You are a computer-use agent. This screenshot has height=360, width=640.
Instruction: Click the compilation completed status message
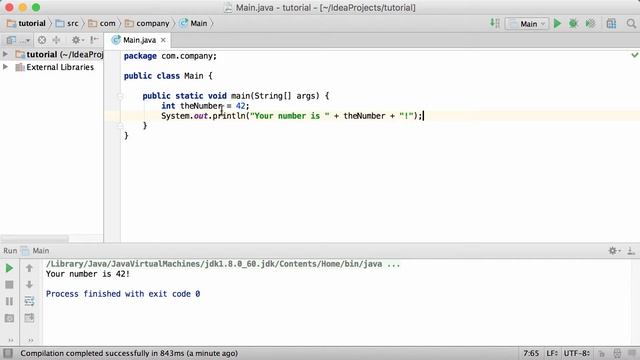129,353
